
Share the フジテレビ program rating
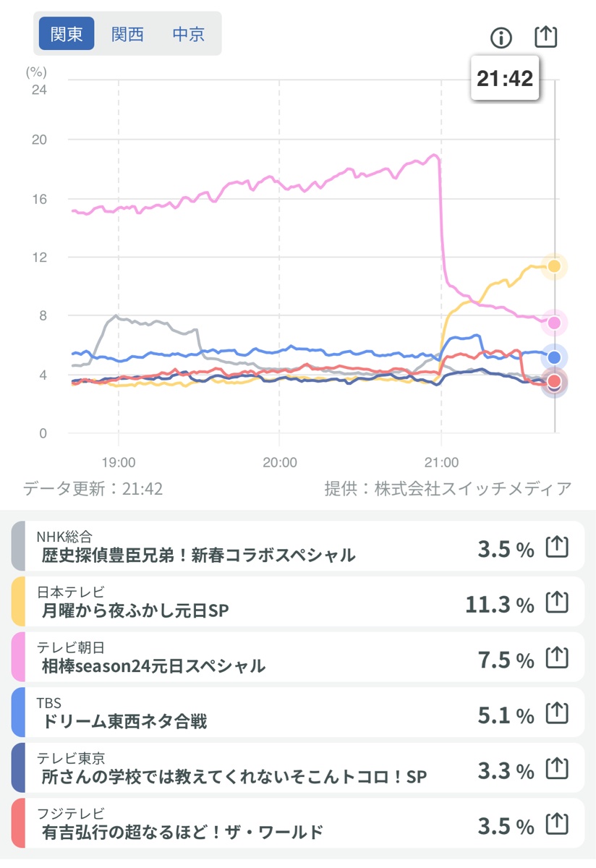point(556,825)
